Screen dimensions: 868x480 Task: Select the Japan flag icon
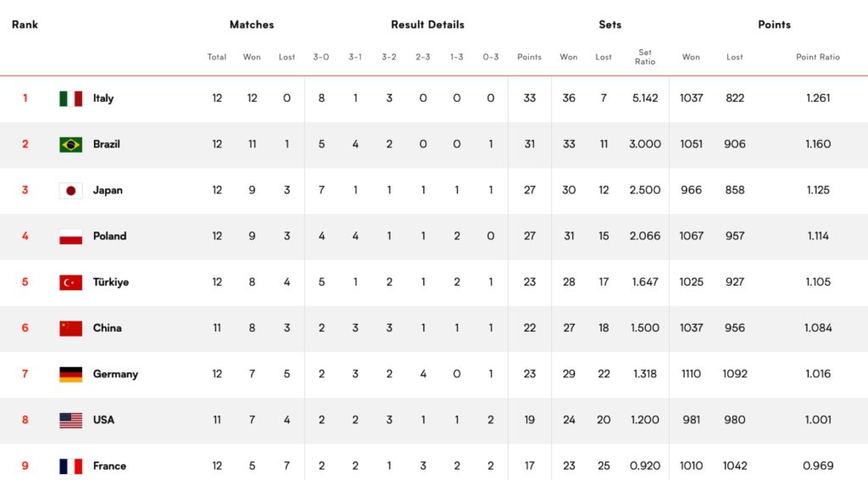(x=71, y=191)
